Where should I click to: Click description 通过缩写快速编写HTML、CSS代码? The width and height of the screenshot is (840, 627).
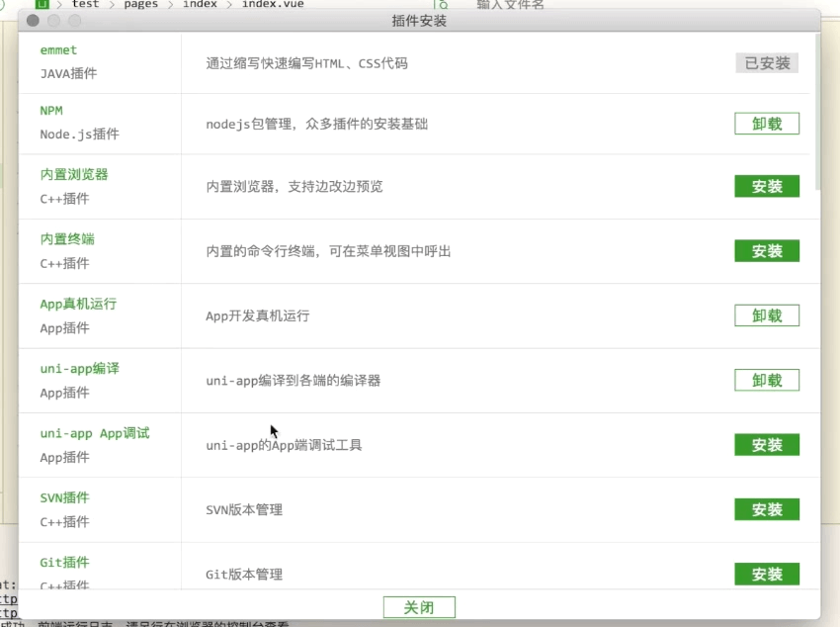[x=307, y=63]
